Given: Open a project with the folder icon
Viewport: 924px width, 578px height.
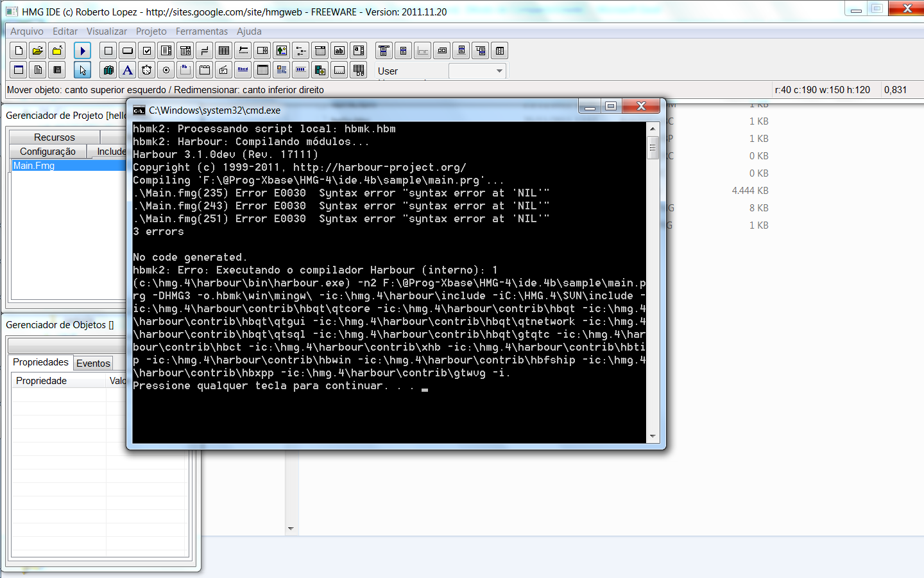Looking at the screenshot, I should point(38,51).
